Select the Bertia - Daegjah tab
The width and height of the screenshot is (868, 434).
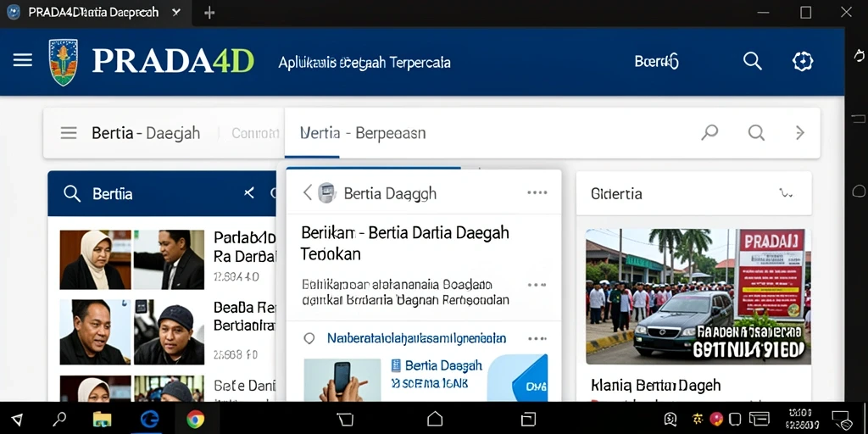pyautogui.click(x=146, y=133)
